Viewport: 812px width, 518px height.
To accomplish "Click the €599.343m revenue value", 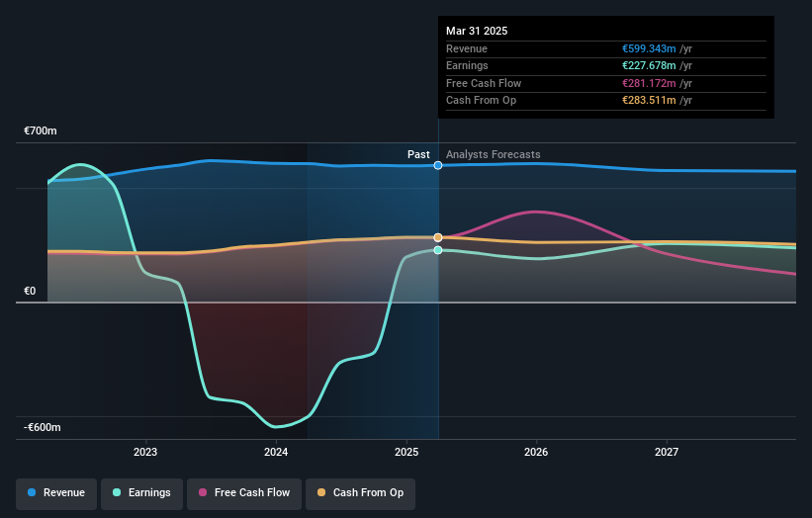I will (649, 48).
